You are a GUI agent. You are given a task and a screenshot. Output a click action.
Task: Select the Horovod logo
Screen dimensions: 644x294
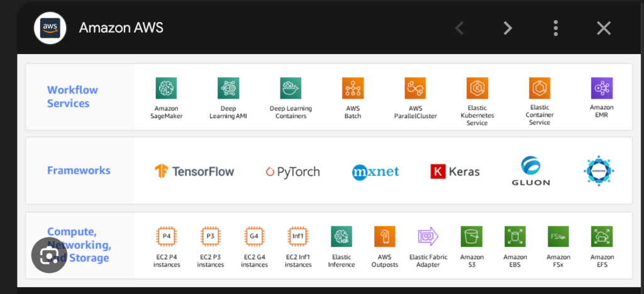pyautogui.click(x=599, y=171)
